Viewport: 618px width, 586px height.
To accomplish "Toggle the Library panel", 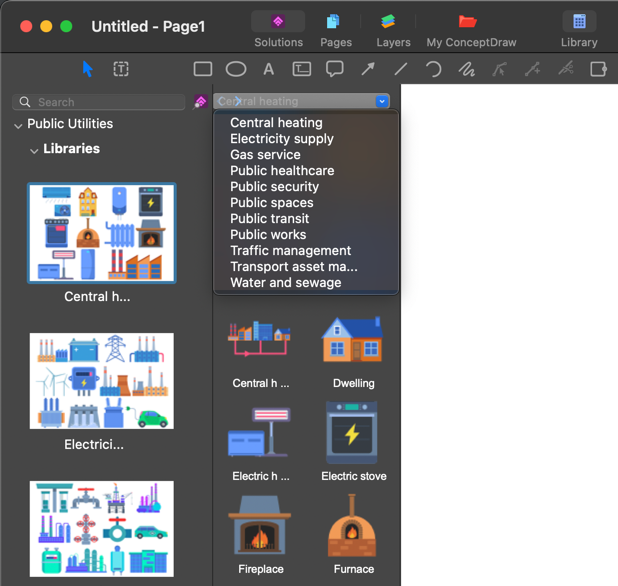I will 579,30.
